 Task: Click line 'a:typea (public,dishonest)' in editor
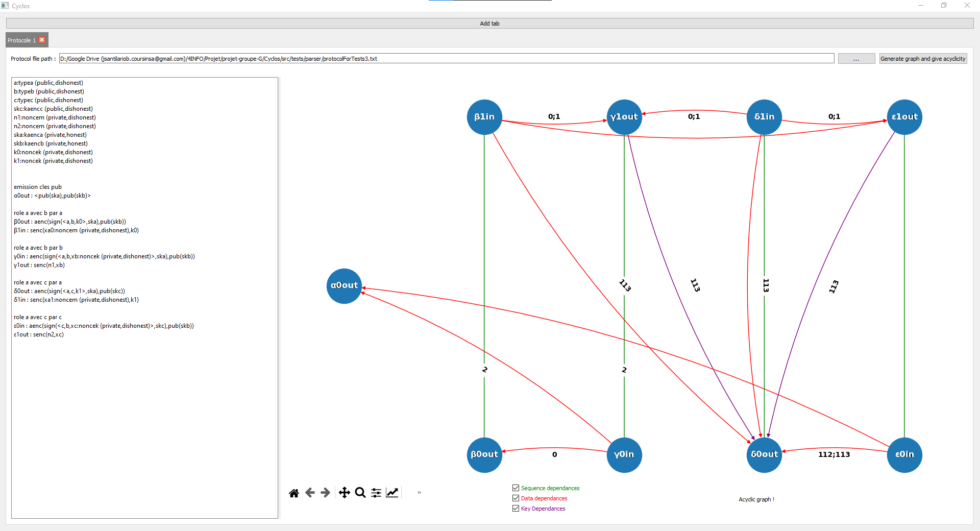click(x=48, y=83)
